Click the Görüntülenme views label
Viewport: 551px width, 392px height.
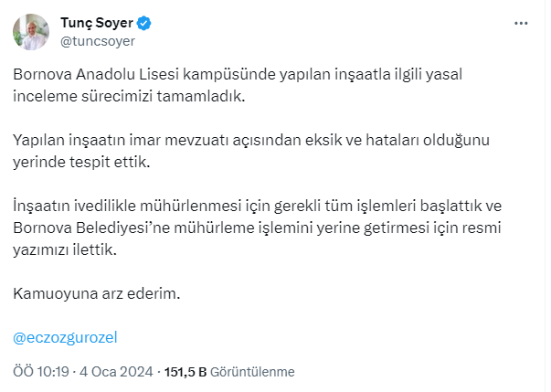tap(255, 372)
